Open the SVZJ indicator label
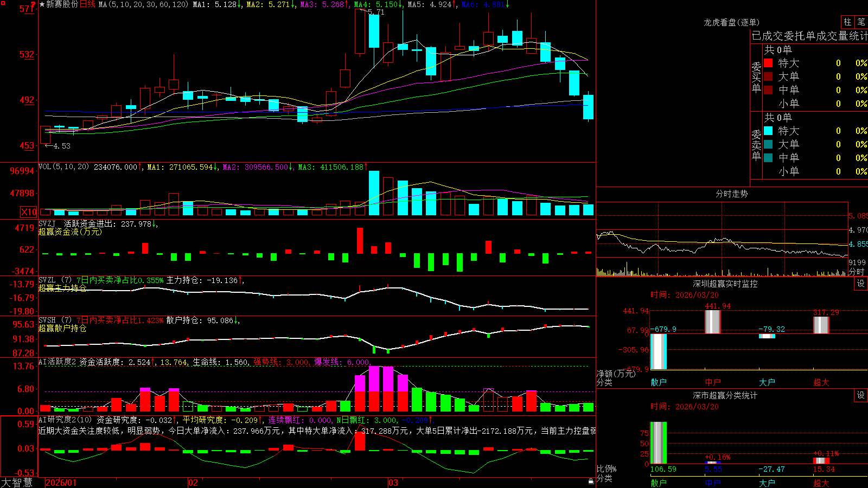 pyautogui.click(x=47, y=223)
